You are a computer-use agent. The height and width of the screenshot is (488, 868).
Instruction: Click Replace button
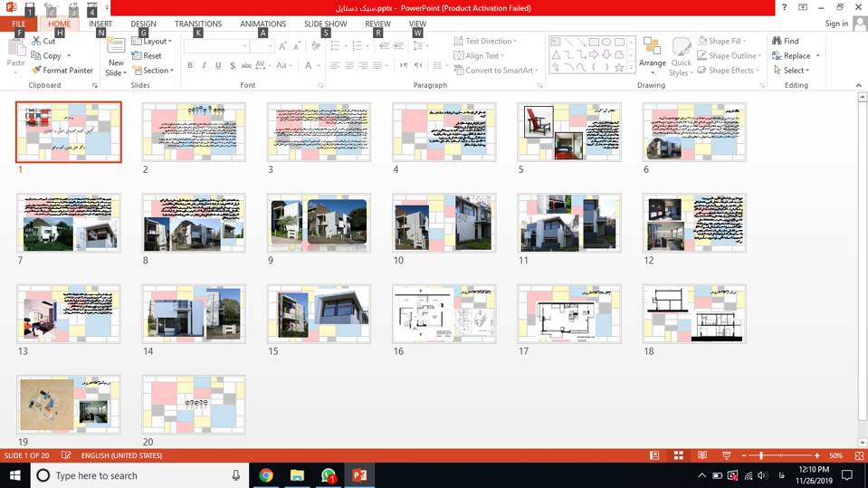[792, 55]
